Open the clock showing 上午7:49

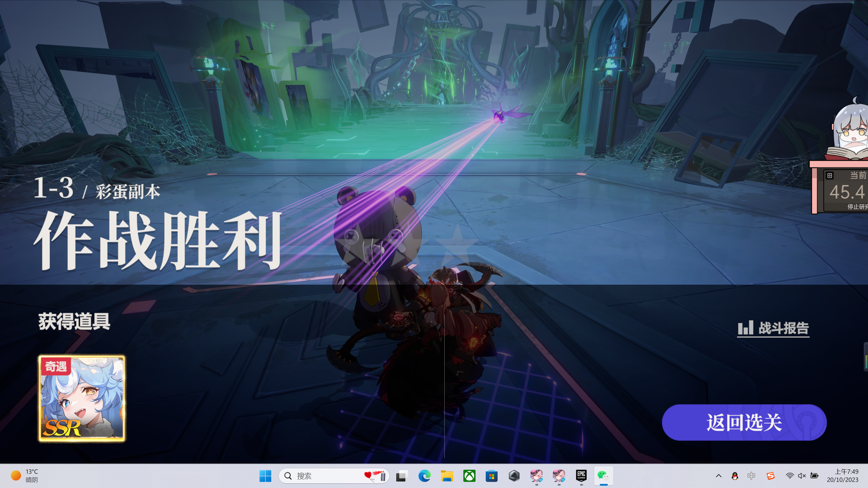click(x=843, y=476)
